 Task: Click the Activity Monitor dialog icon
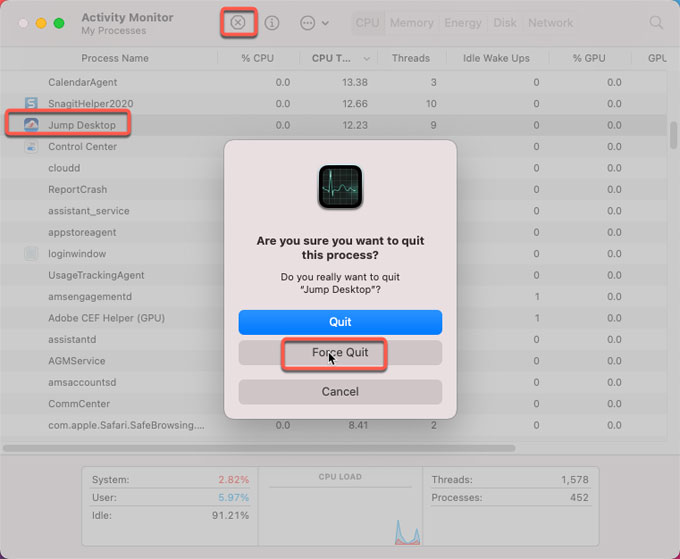coord(340,187)
